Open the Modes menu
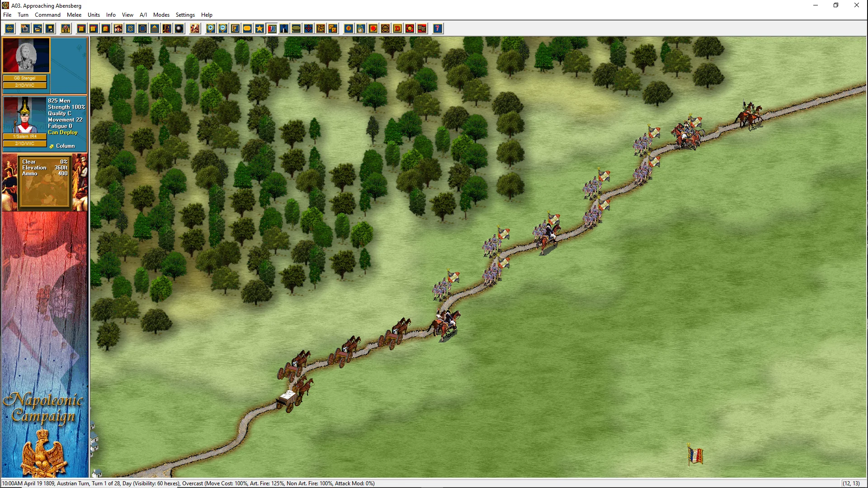The width and height of the screenshot is (868, 488). click(161, 15)
